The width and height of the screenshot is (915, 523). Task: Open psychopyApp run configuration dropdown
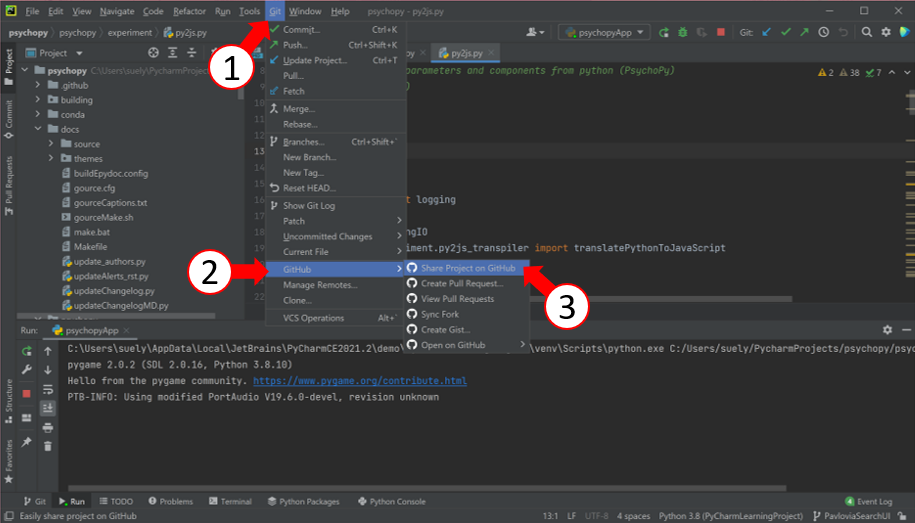[604, 33]
